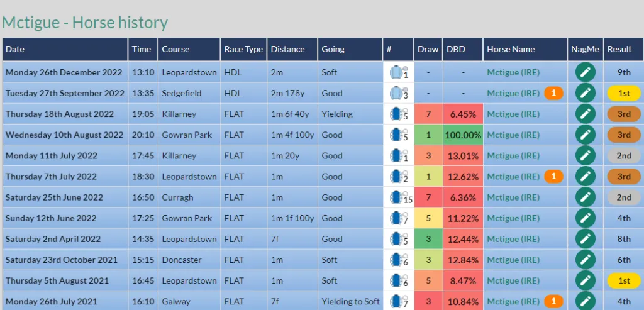Open Mctigue (IRE) link in 5th August 2021 row

[x=513, y=281]
